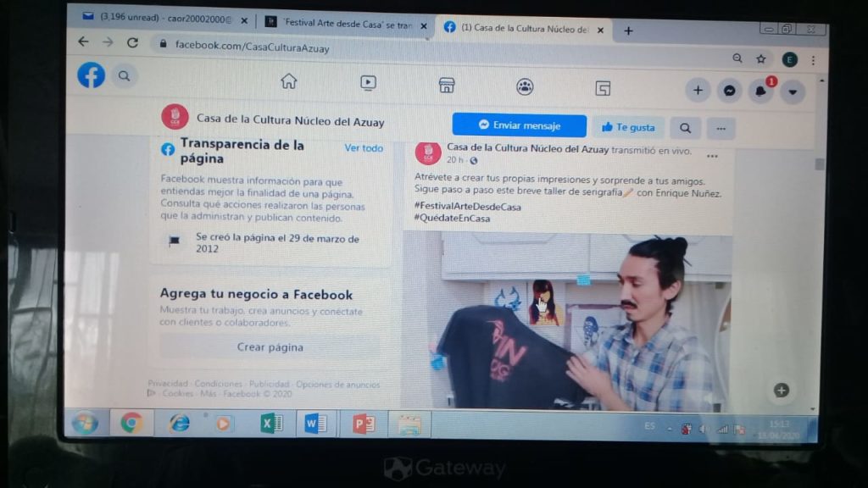Viewport: 868px width, 488px height.
Task: Go to Facebook Home icon
Action: (x=288, y=81)
